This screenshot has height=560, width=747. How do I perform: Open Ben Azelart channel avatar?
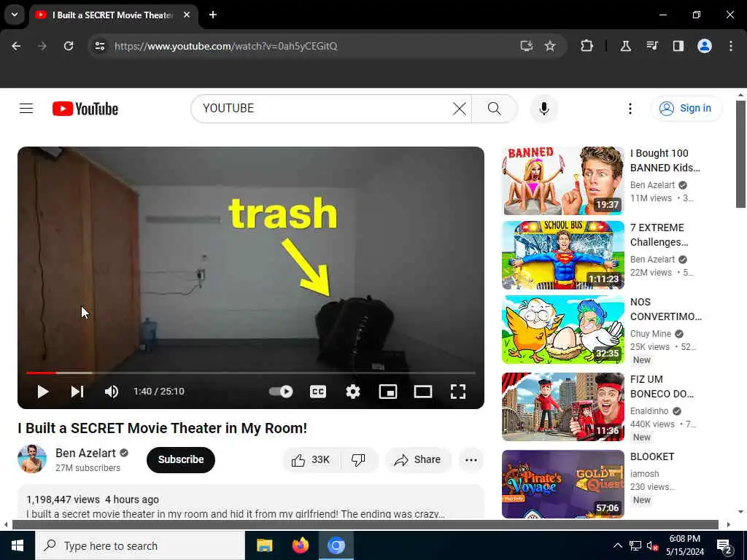point(32,459)
